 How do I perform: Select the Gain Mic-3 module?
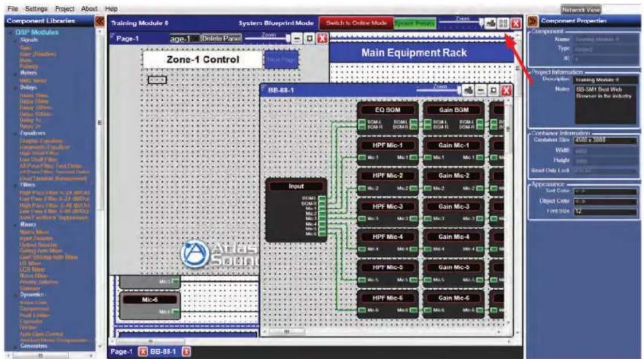click(454, 212)
